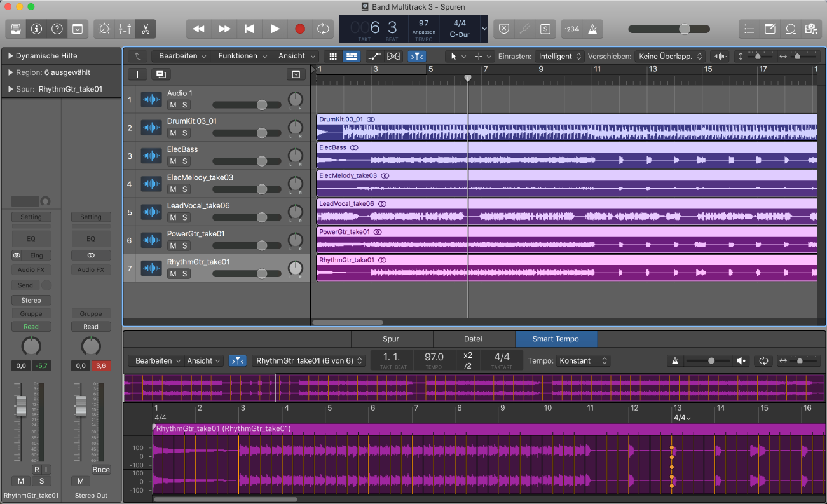Click the Read automation button
This screenshot has height=504, width=827.
(31, 326)
